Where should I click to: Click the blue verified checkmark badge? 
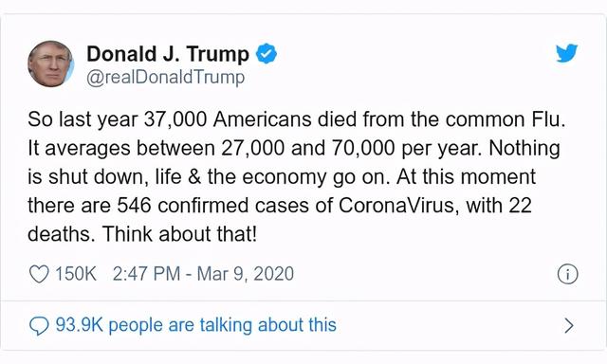(x=267, y=54)
